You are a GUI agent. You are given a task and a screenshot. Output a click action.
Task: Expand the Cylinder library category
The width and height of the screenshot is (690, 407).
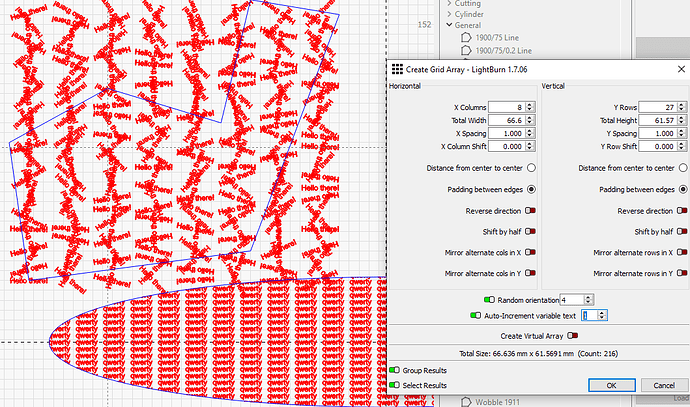click(x=449, y=15)
